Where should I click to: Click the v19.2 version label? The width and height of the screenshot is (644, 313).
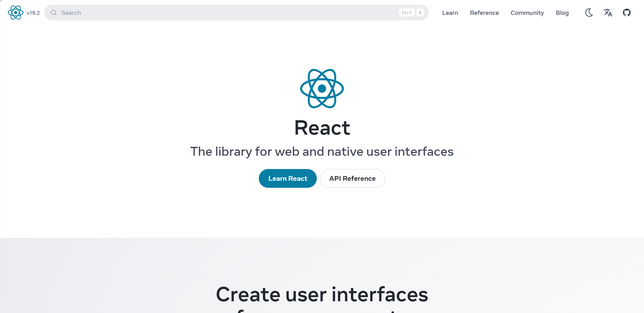pyautogui.click(x=33, y=13)
